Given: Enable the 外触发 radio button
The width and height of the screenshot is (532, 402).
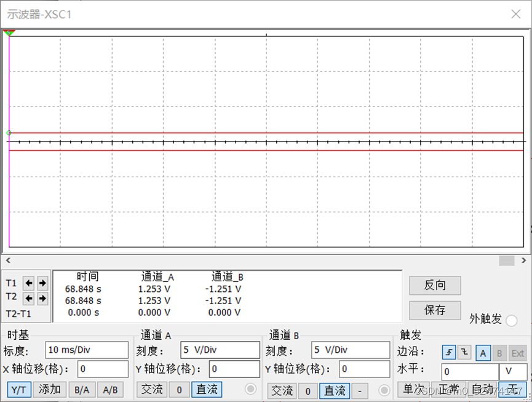Looking at the screenshot, I should click(x=511, y=320).
